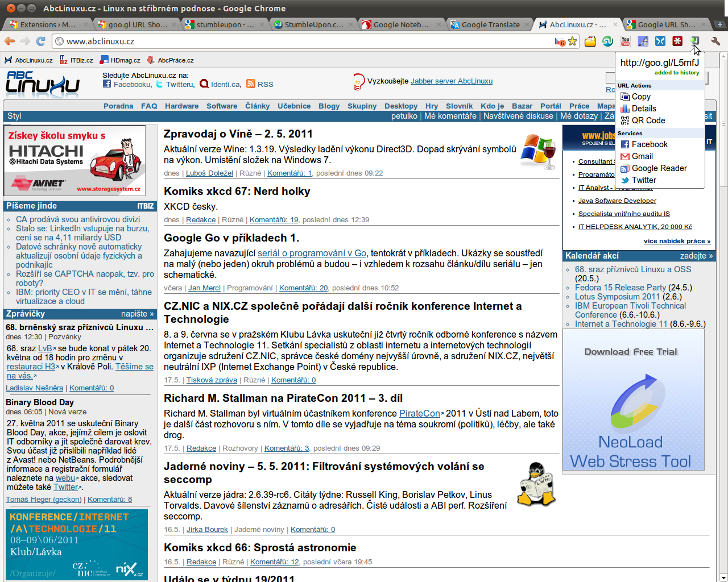Image resolution: width=728 pixels, height=582 pixels.
Task: Open Poradna in site navigation
Action: coord(118,106)
